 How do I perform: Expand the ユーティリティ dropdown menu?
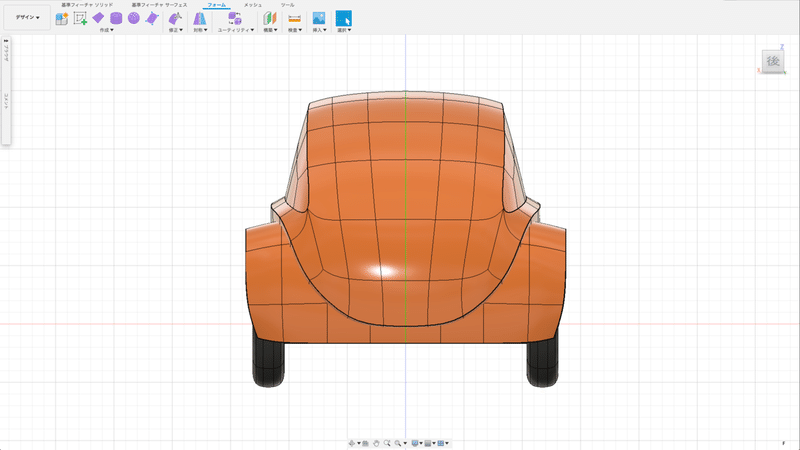coord(235,30)
